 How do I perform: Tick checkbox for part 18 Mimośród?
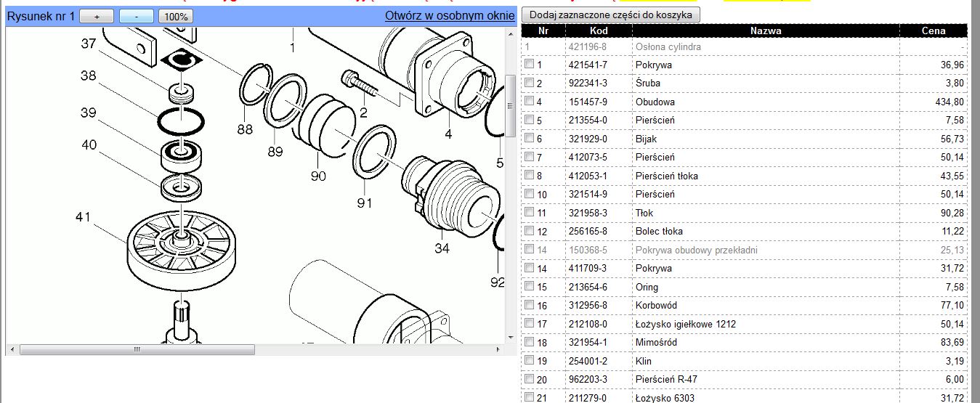pyautogui.click(x=530, y=342)
